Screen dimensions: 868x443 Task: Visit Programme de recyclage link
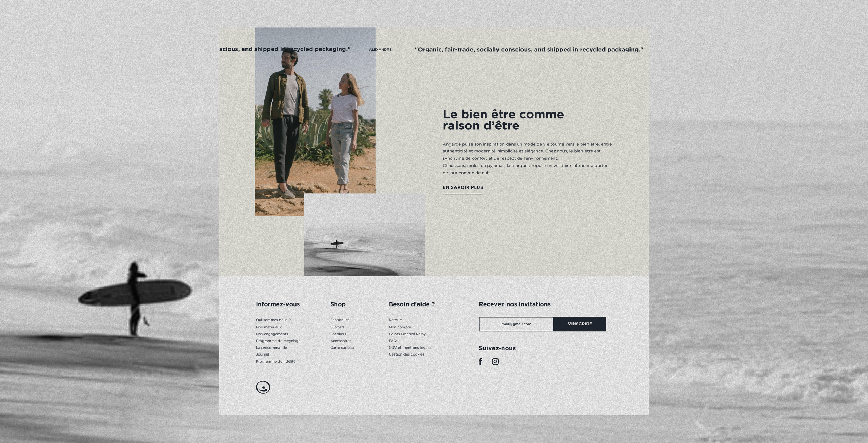(x=278, y=341)
